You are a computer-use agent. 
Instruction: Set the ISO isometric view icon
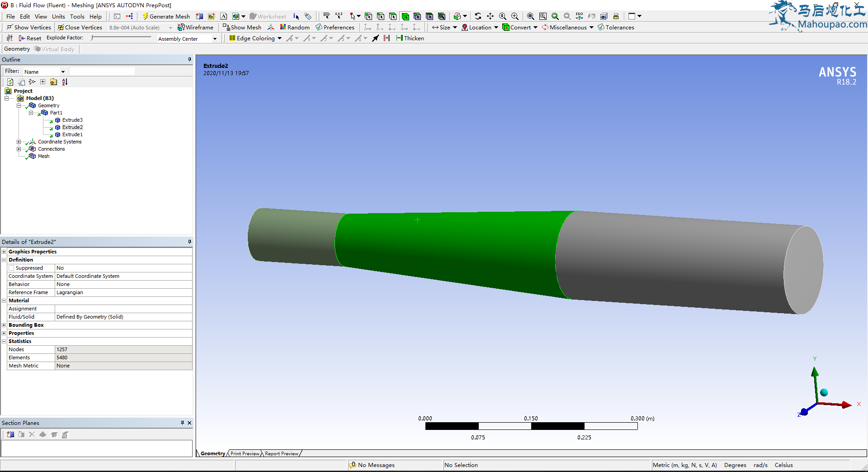pyautogui.click(x=579, y=16)
